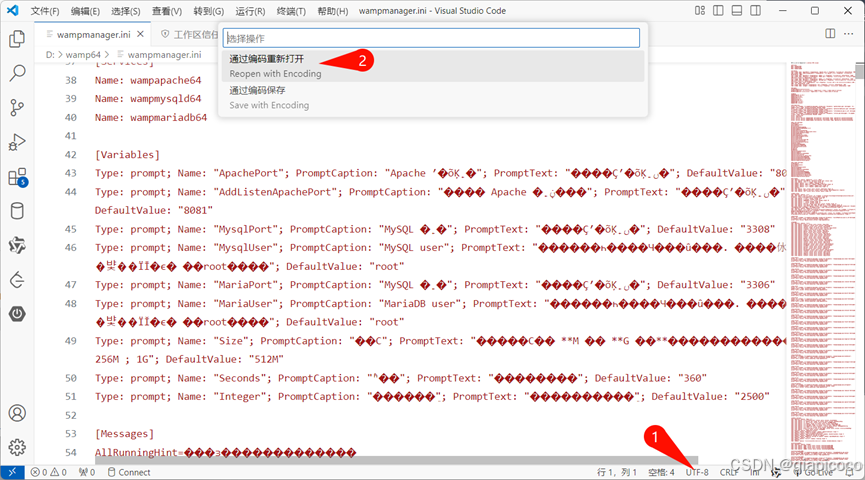Expand the D: breadcrumb segment

coord(50,55)
